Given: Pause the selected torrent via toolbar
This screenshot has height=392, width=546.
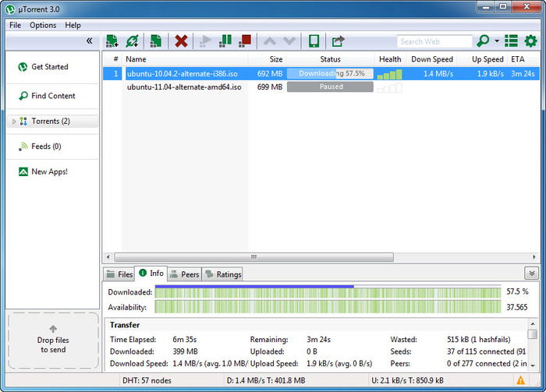Looking at the screenshot, I should pos(225,41).
